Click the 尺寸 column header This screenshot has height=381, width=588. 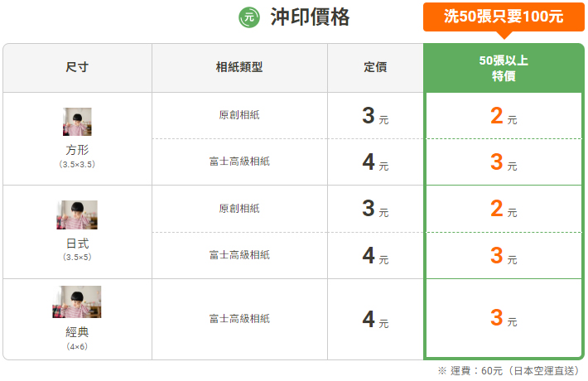click(77, 67)
